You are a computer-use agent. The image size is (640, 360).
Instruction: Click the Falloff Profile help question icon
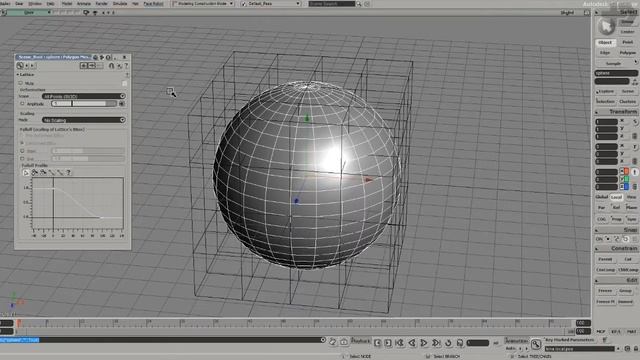point(69,173)
